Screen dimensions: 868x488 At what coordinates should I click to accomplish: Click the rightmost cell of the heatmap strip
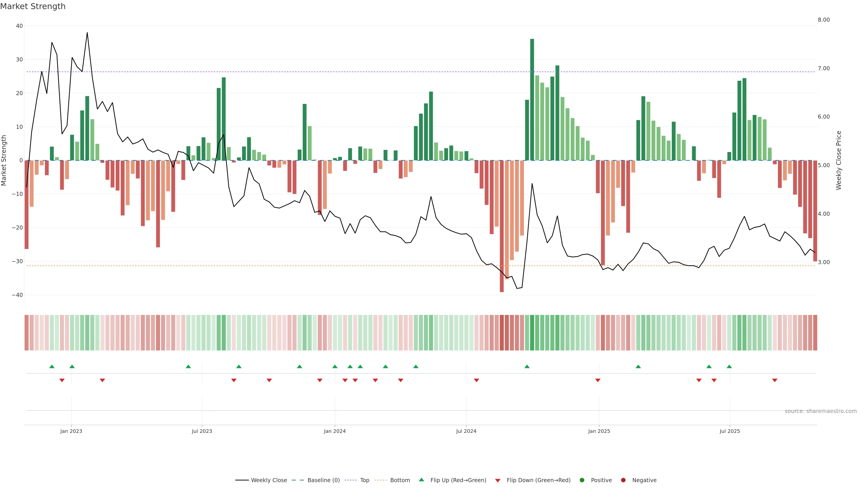tap(815, 333)
